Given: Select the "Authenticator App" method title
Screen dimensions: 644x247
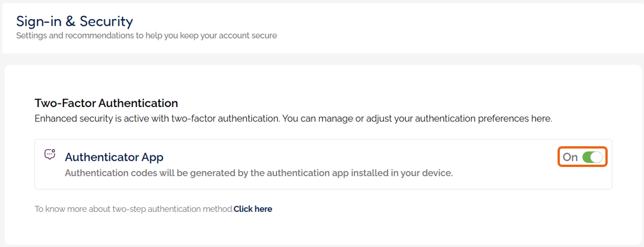Looking at the screenshot, I should pos(114,157).
